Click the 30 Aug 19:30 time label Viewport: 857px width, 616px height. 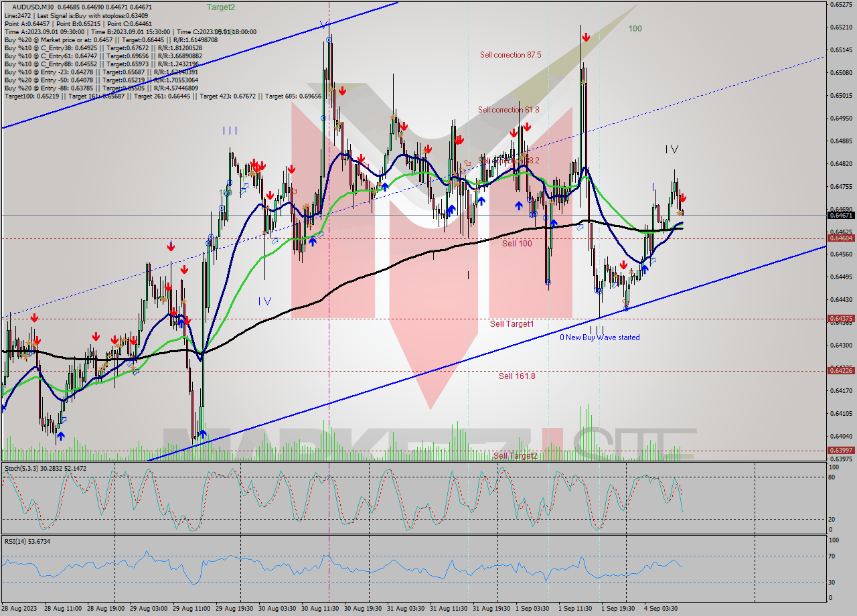(363, 609)
